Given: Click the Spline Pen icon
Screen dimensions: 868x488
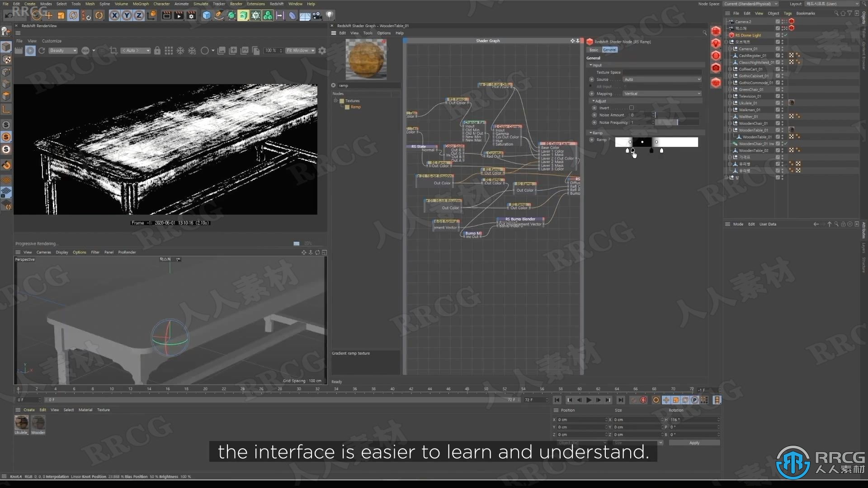Looking at the screenshot, I should click(219, 16).
